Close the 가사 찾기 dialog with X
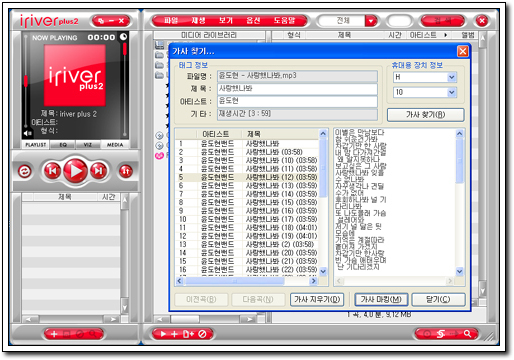514x360 pixels. (462, 52)
